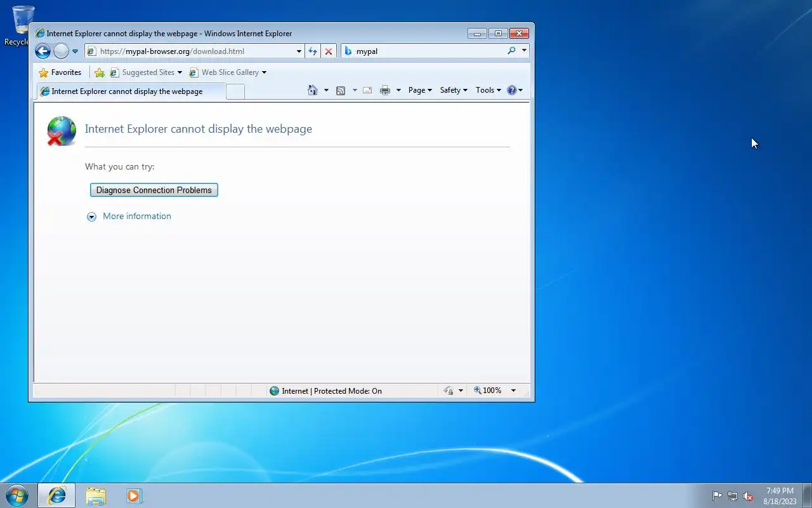Expand the feeds dropdown arrow
The width and height of the screenshot is (812, 508).
click(355, 90)
